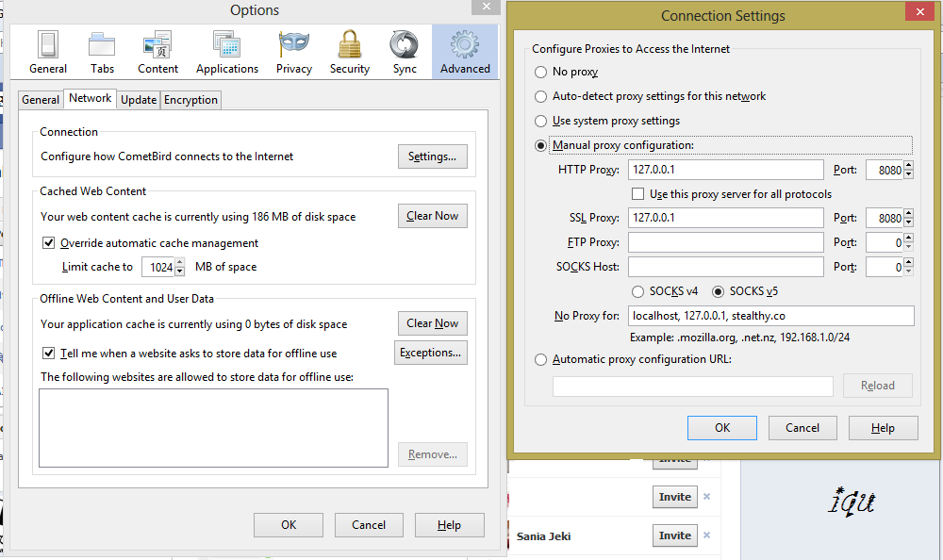Click the Reload button in Connection Settings
The height and width of the screenshot is (560, 943).
tap(877, 386)
